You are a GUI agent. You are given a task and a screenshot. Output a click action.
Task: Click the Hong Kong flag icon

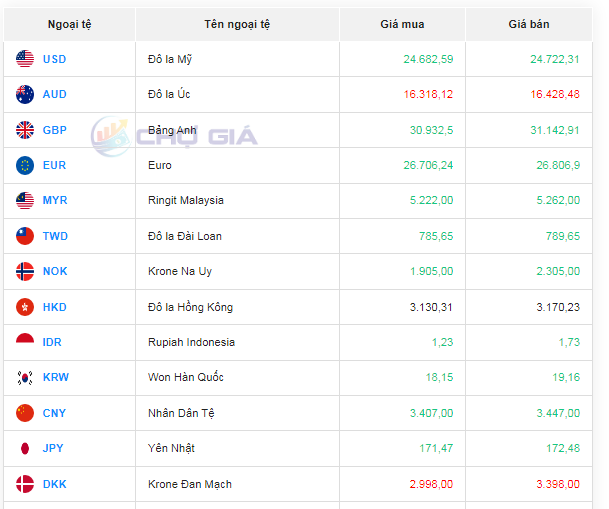coord(25,307)
